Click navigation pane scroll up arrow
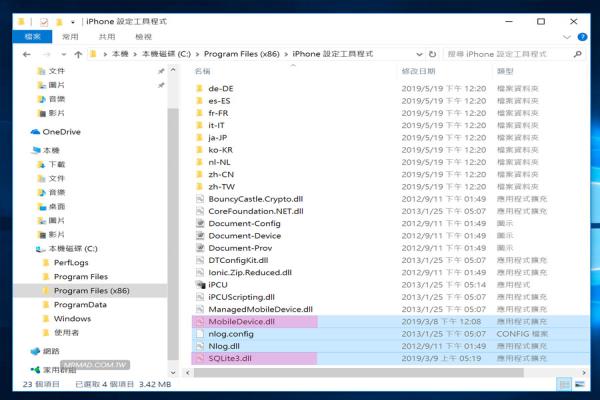Viewport: 600px width, 400px height. click(x=173, y=70)
